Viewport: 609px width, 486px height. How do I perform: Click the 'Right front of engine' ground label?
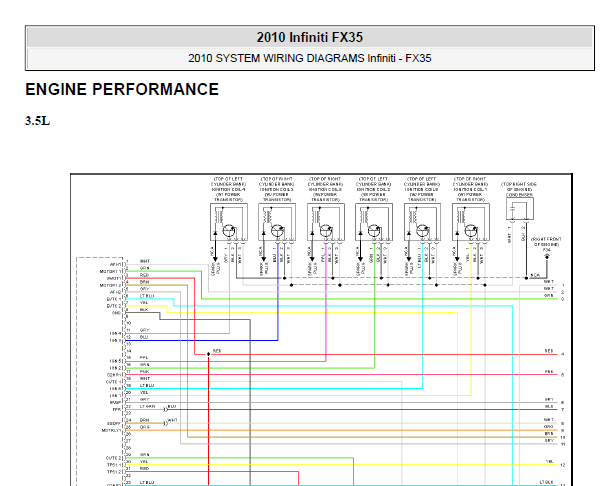pyautogui.click(x=546, y=242)
